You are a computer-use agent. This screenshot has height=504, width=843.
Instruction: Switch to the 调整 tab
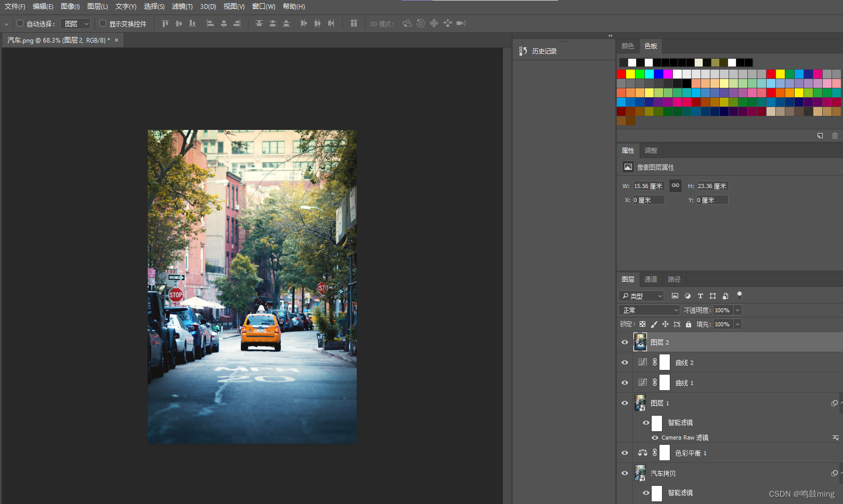651,151
